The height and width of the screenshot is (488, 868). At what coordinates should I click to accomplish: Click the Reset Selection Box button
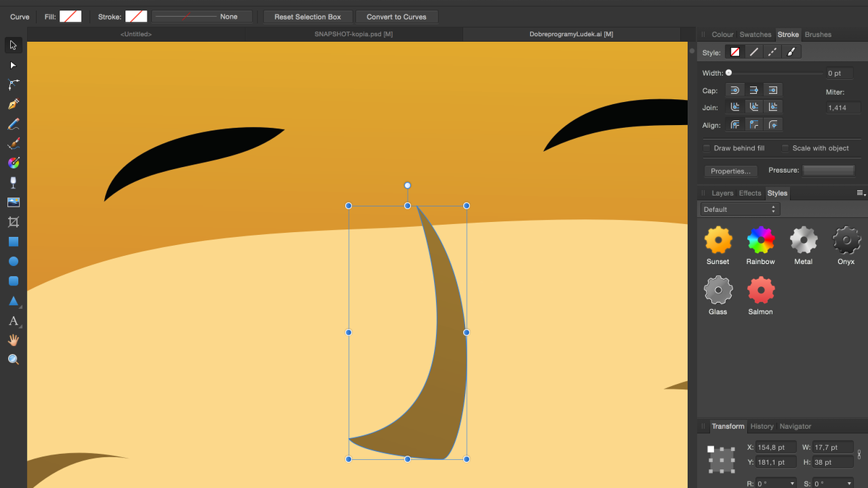307,16
